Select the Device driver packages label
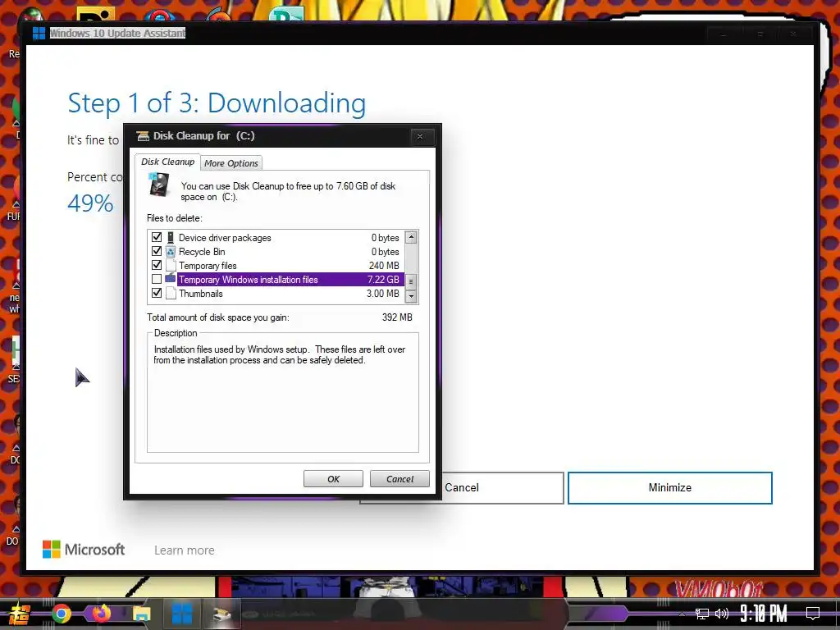 [x=225, y=238]
